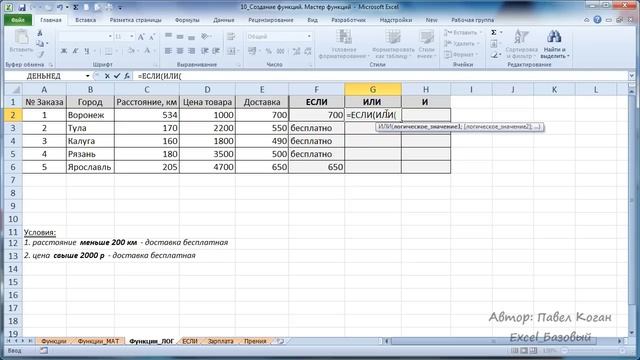
Task: Toggle wrap text in Alignment group
Action: pos(231,37)
